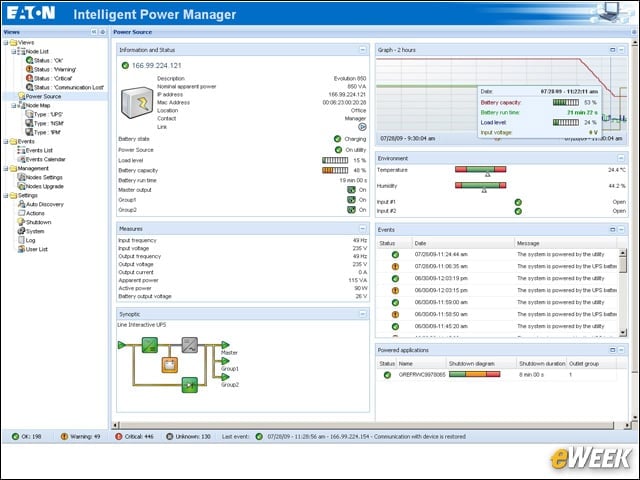Collapse the Views root folder
This screenshot has height=480, width=640.
point(6,42)
